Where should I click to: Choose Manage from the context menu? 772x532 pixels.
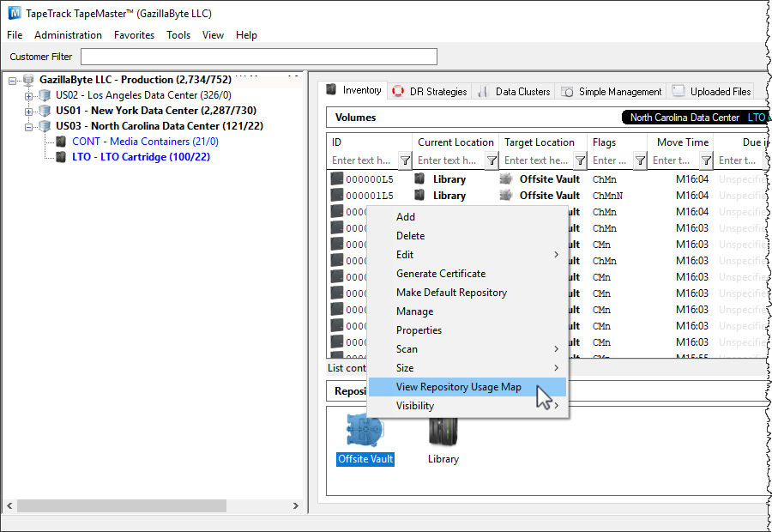[x=467, y=311]
